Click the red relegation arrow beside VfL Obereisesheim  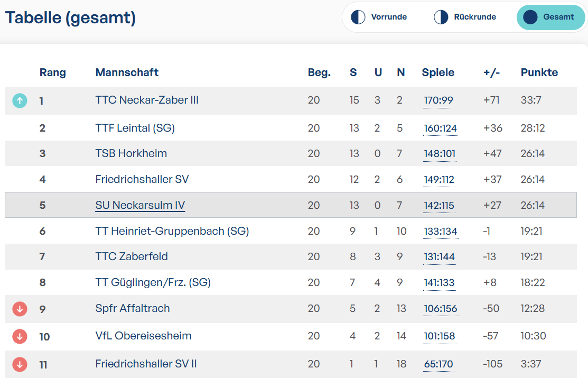click(20, 336)
